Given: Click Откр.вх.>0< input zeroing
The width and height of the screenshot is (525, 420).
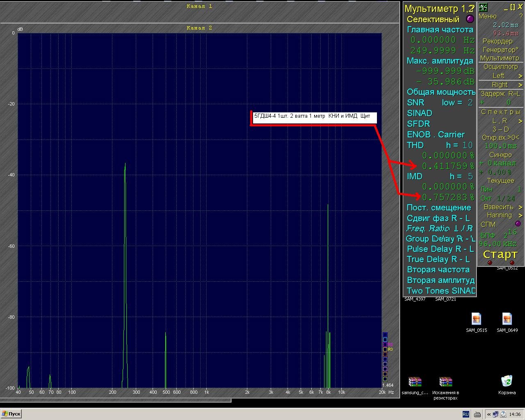Looking at the screenshot, I should pos(500,137).
